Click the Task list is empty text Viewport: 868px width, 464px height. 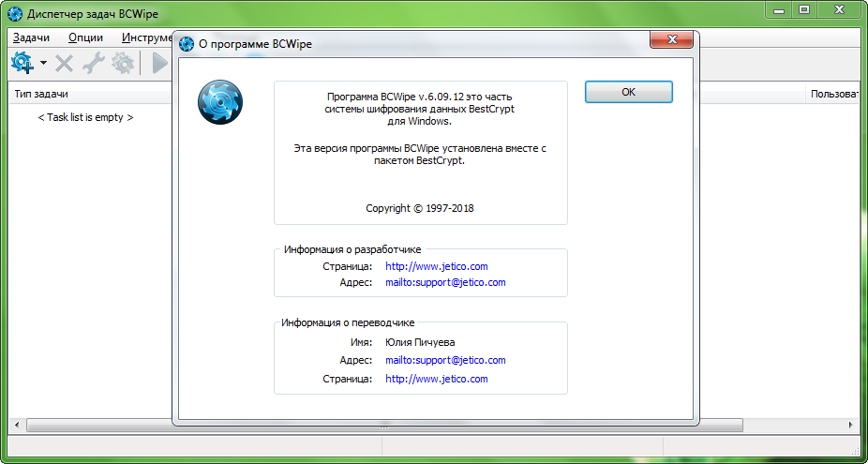(85, 118)
